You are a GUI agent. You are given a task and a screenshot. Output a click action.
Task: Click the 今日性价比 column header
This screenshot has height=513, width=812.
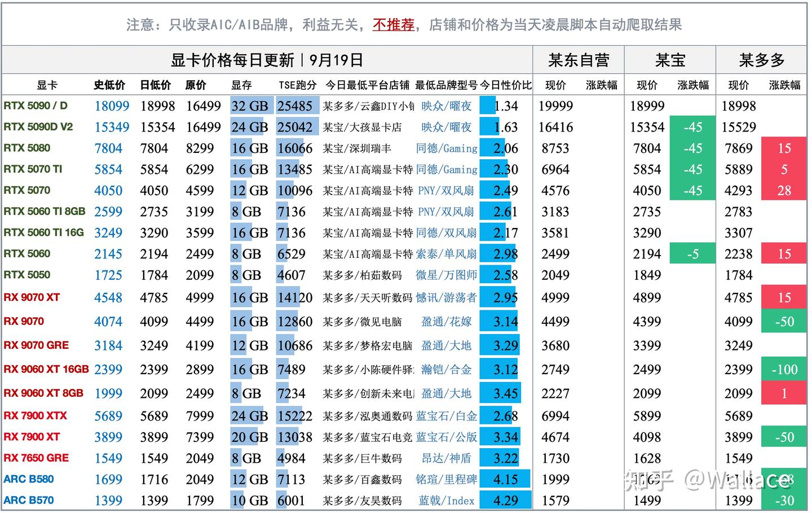pos(506,85)
